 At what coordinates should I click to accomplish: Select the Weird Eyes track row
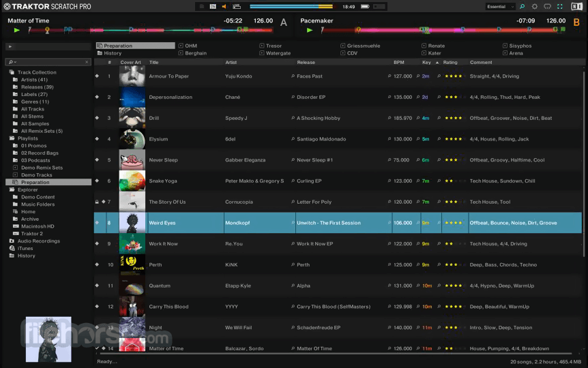pyautogui.click(x=338, y=223)
